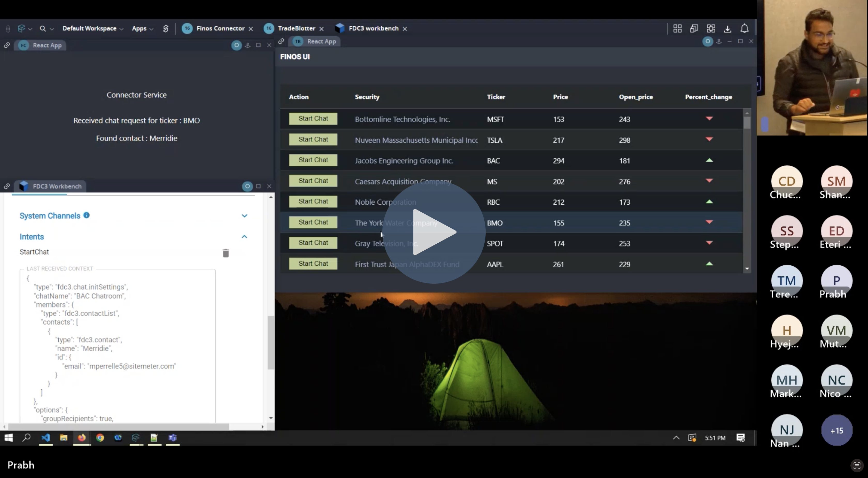Click the System Channels info icon
Screen dimensions: 868x478
87,215
